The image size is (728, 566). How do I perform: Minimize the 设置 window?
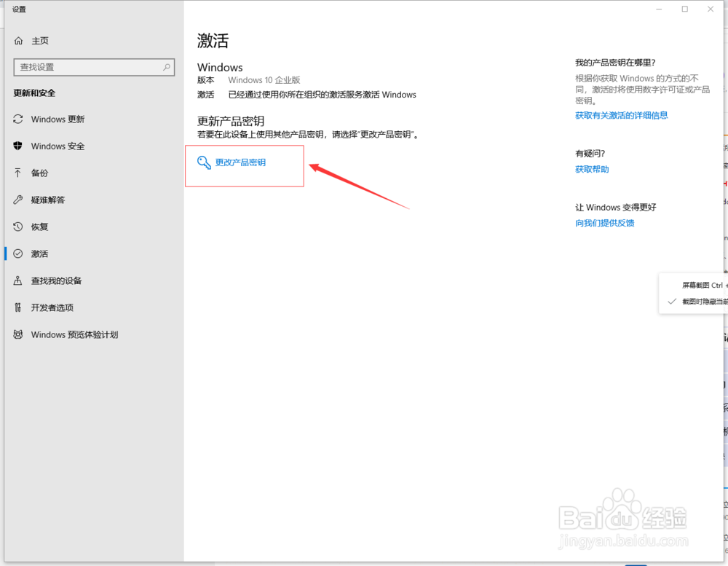[x=659, y=9]
